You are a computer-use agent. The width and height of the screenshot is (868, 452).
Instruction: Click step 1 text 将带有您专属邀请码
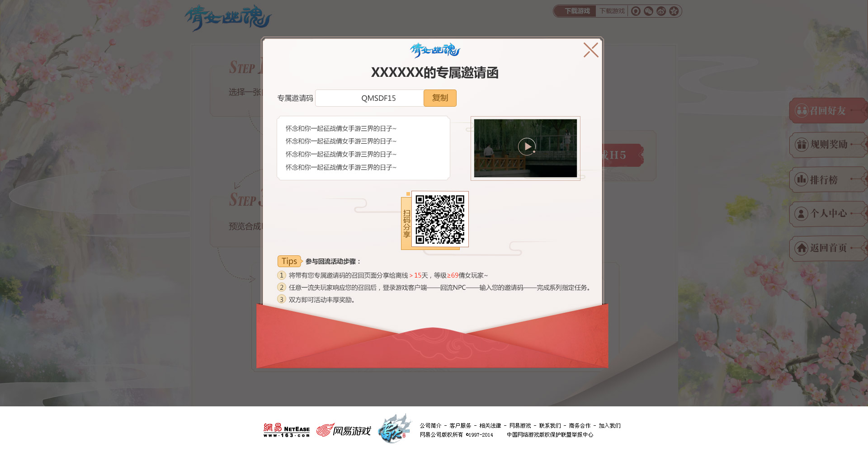coord(388,275)
